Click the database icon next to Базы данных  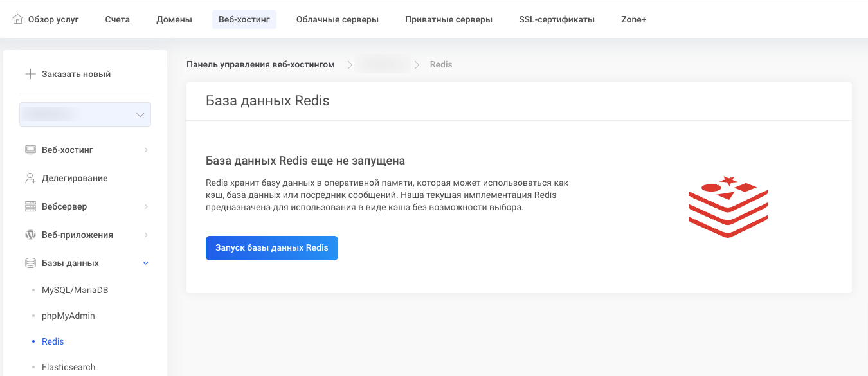[x=30, y=263]
